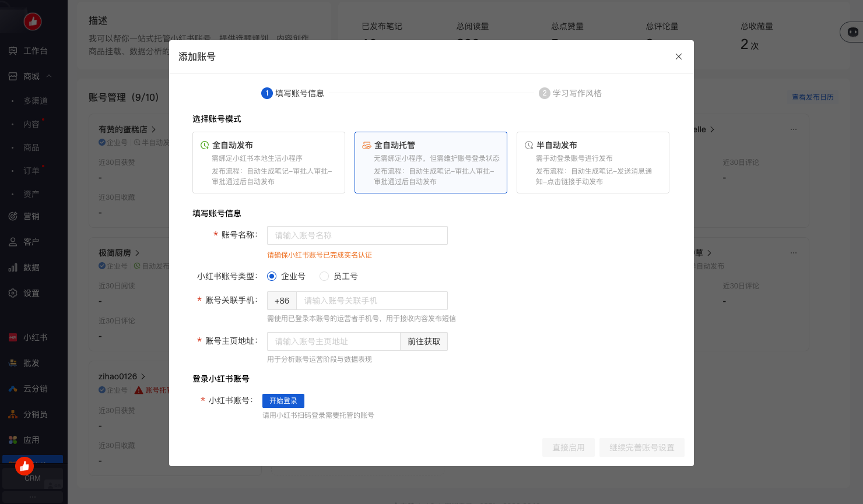Click the 前往获取 button
The width and height of the screenshot is (863, 504).
pos(424,341)
